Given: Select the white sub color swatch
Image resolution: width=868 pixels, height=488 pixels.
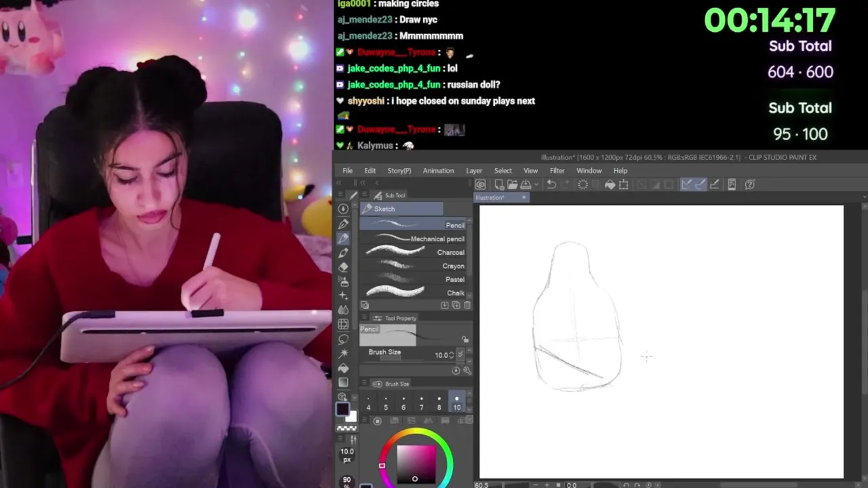Looking at the screenshot, I should 352,417.
